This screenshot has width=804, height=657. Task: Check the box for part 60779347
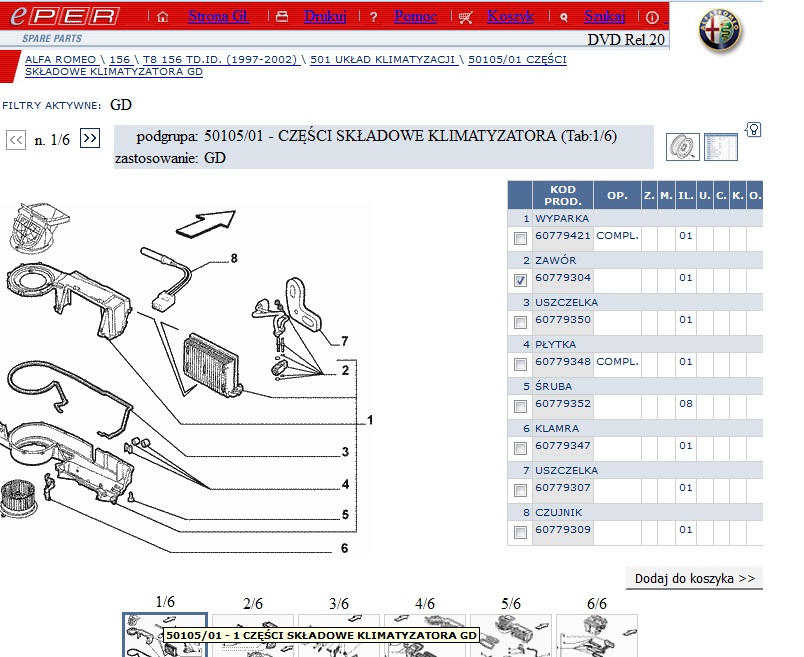pyautogui.click(x=520, y=449)
